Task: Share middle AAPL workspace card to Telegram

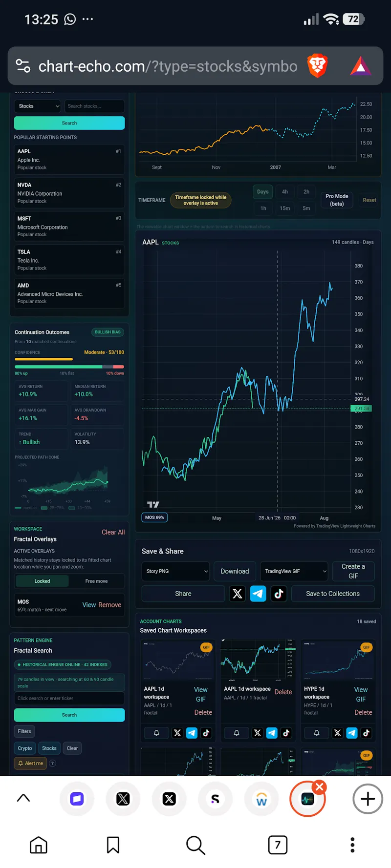Action: pyautogui.click(x=272, y=733)
